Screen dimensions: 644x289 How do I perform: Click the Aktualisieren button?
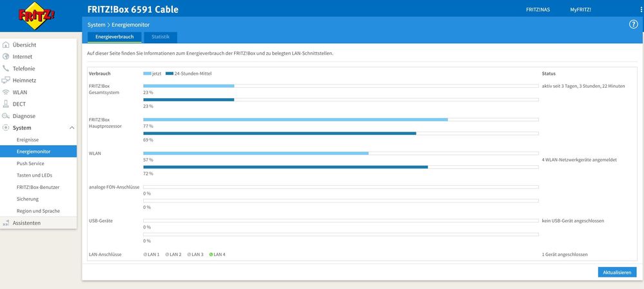tap(617, 272)
